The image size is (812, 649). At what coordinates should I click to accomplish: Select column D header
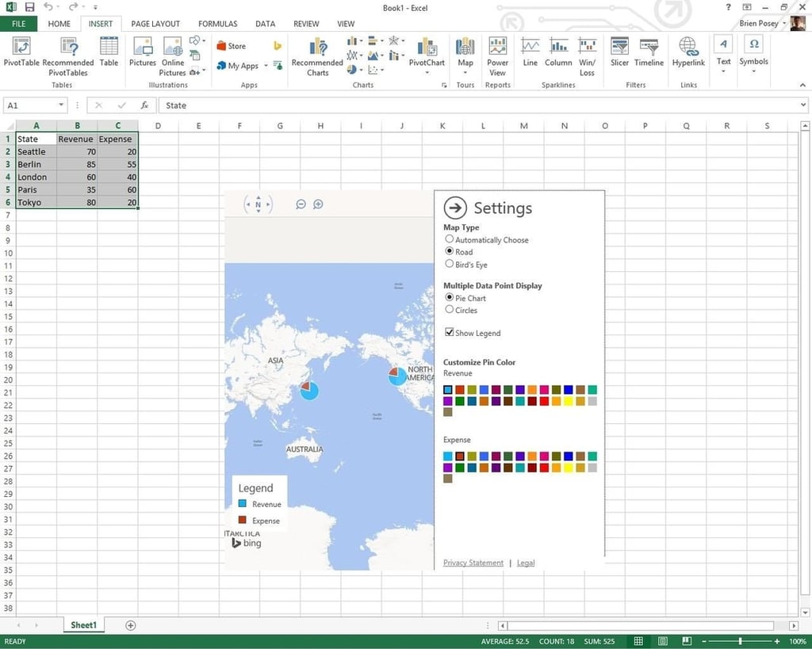[158, 125]
